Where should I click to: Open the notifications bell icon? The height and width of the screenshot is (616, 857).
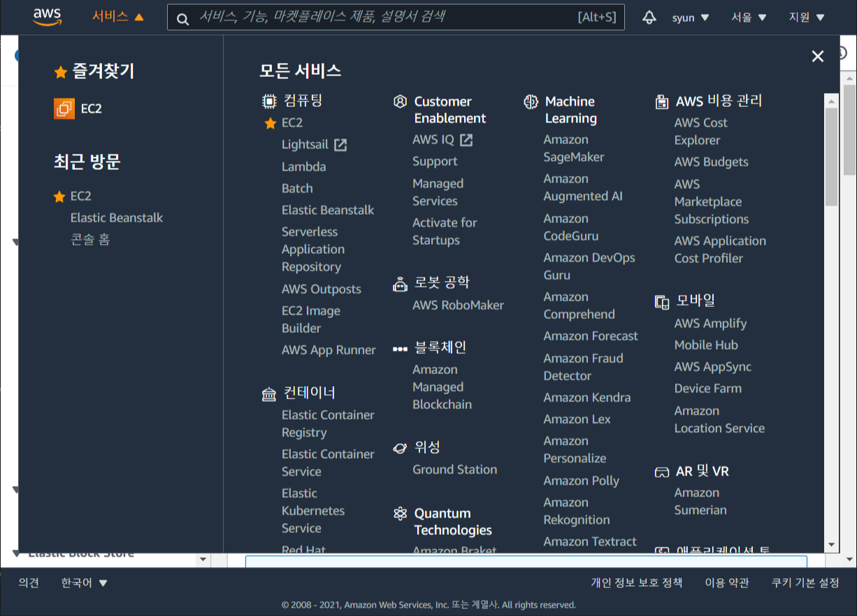649,17
